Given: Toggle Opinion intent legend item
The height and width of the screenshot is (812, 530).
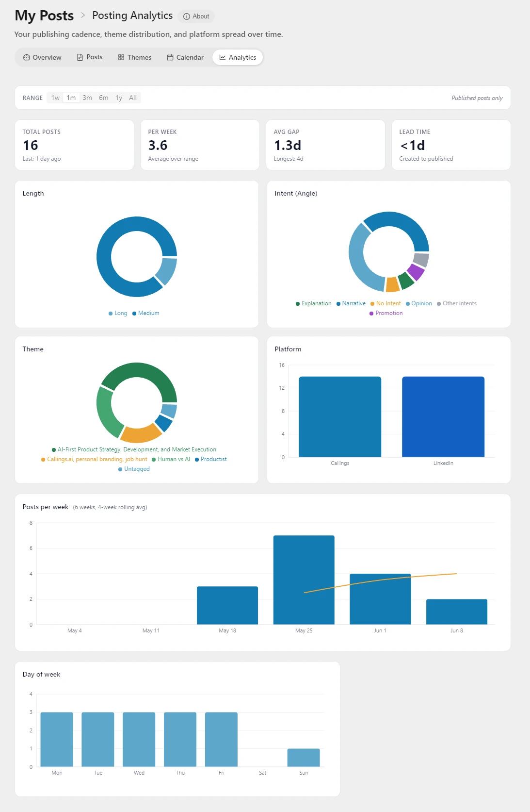Looking at the screenshot, I should [419, 304].
